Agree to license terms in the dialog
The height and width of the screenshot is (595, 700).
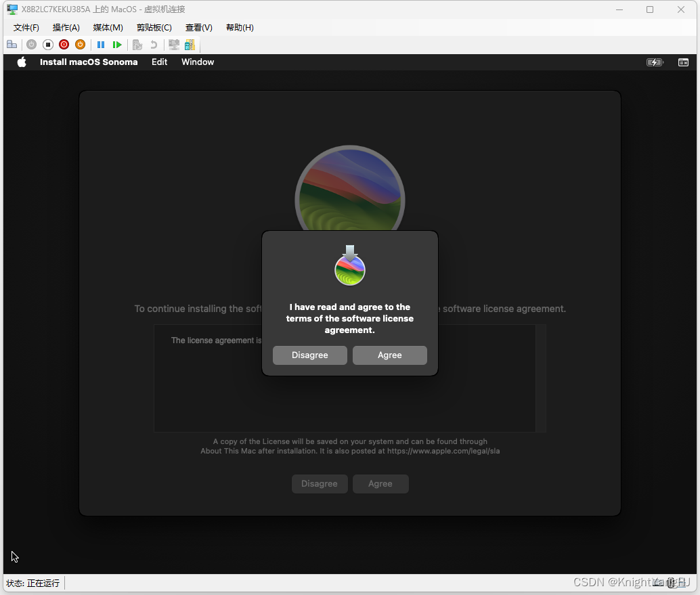[x=390, y=355]
